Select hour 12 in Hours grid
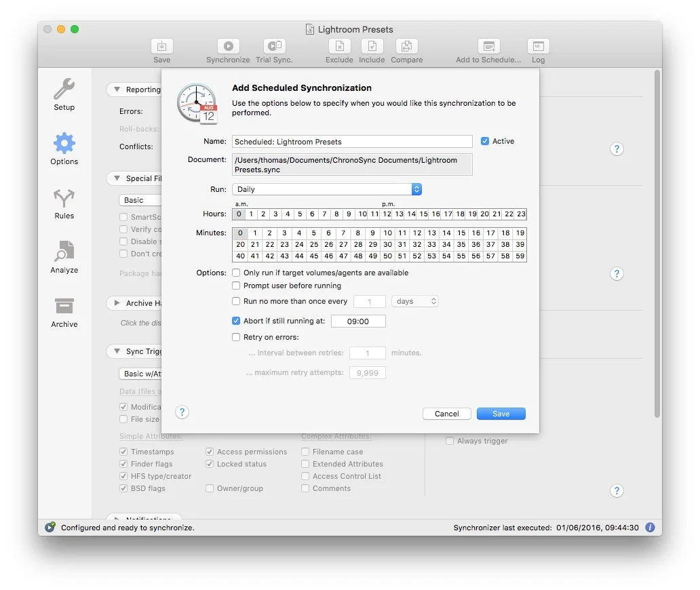Viewport: 700px width, 590px height. coord(387,214)
